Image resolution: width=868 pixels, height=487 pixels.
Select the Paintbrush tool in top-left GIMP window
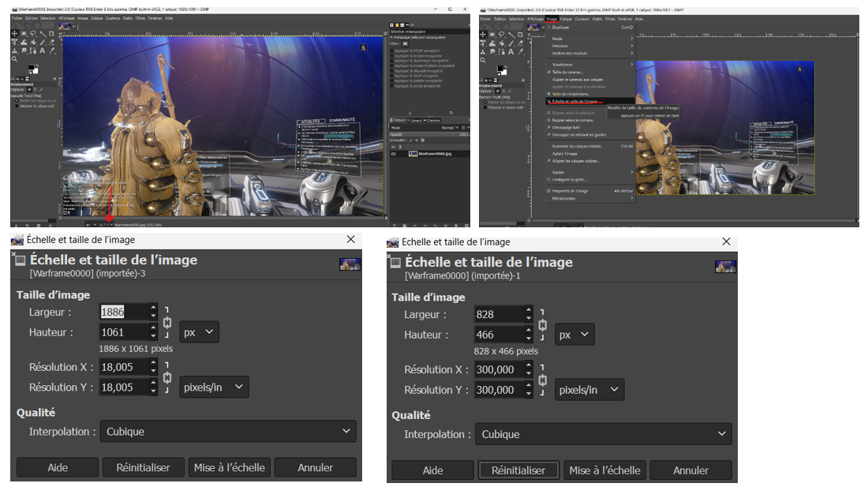point(43,42)
